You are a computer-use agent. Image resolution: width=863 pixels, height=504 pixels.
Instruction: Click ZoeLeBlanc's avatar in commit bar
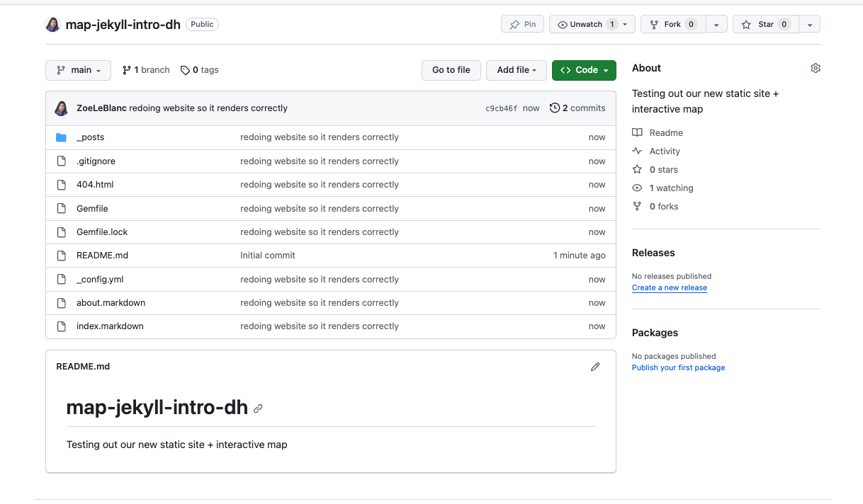click(62, 108)
